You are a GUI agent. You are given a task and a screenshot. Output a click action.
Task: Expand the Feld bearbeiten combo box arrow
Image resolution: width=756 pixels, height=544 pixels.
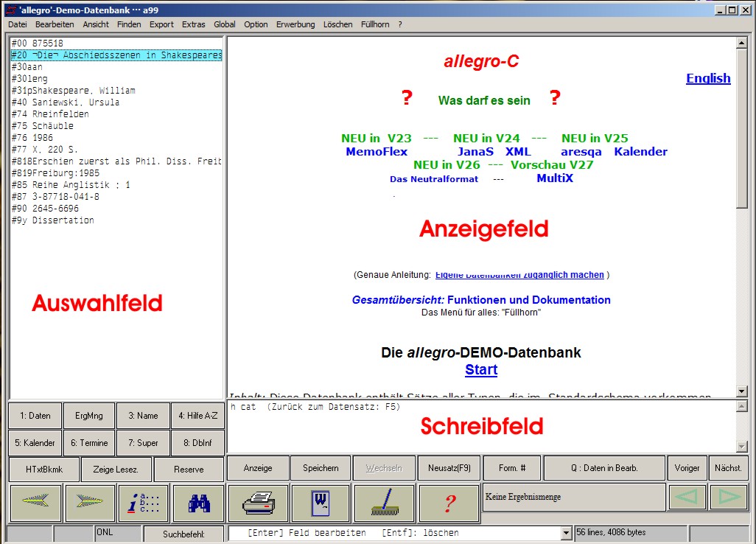pyautogui.click(x=567, y=533)
